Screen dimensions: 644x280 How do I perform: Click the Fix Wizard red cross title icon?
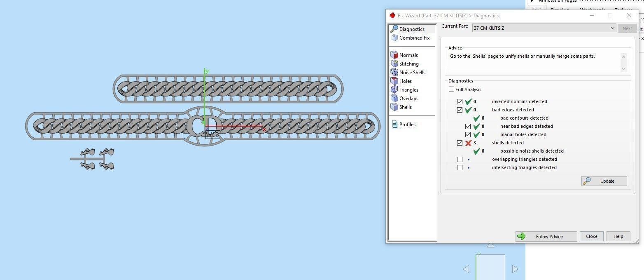[x=392, y=16]
